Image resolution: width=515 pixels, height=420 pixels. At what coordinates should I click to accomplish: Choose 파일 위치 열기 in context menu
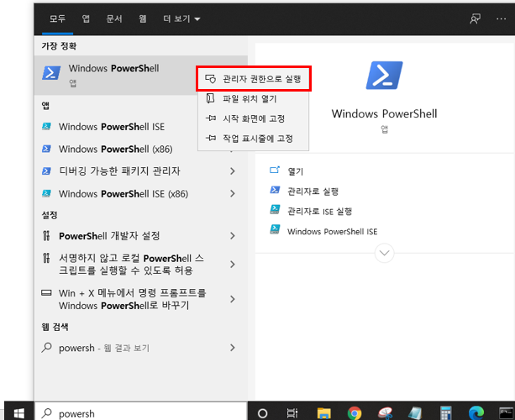[x=253, y=98]
